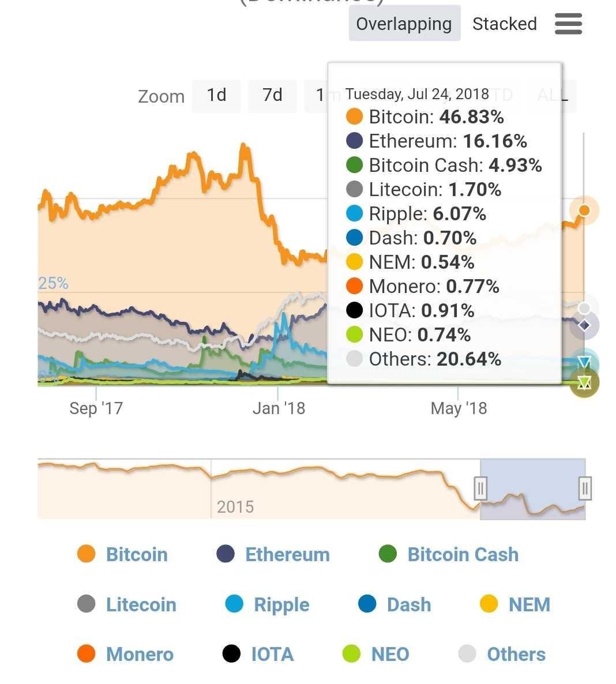Click the Dash blue legend dot
The height and width of the screenshot is (684, 616).
click(x=367, y=604)
